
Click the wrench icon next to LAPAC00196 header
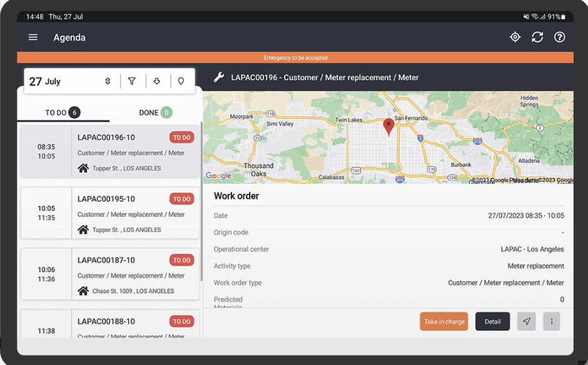(219, 77)
